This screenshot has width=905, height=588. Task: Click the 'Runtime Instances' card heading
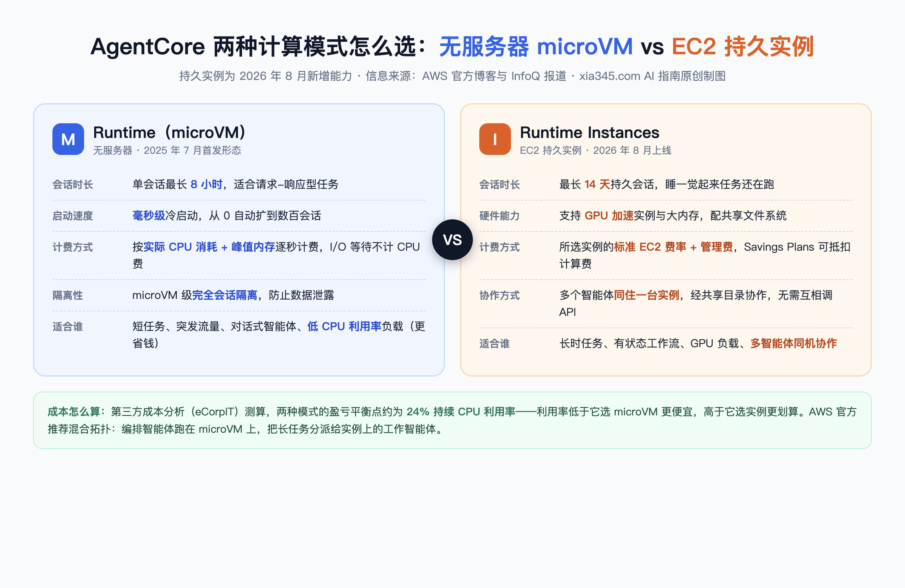589,133
